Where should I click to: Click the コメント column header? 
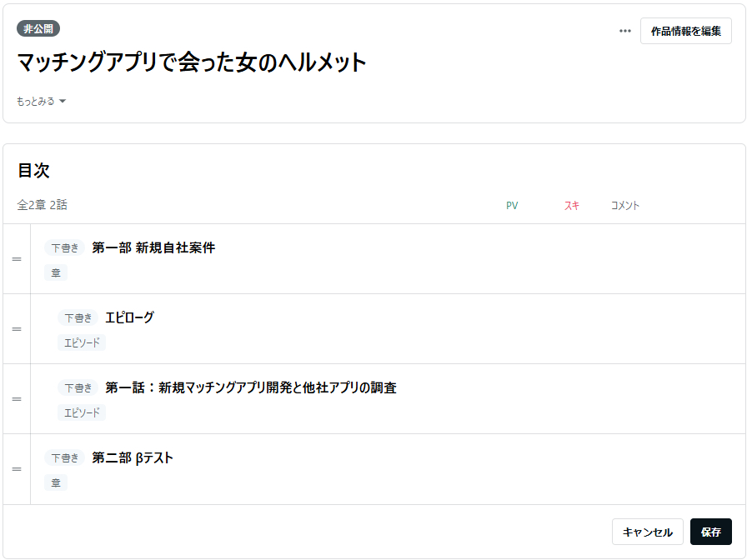coord(625,206)
